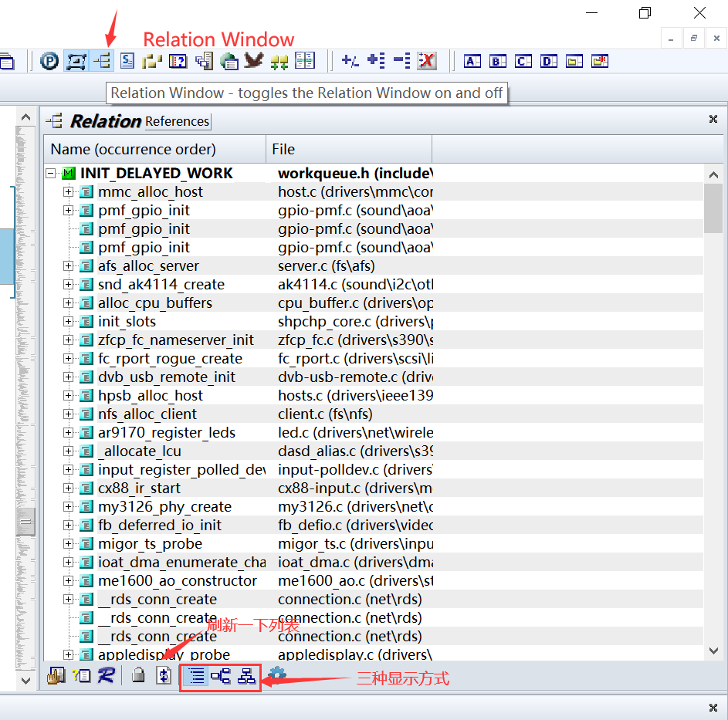This screenshot has width=728, height=720.
Task: Click the Refresh Relation Window icon
Action: 164,675
